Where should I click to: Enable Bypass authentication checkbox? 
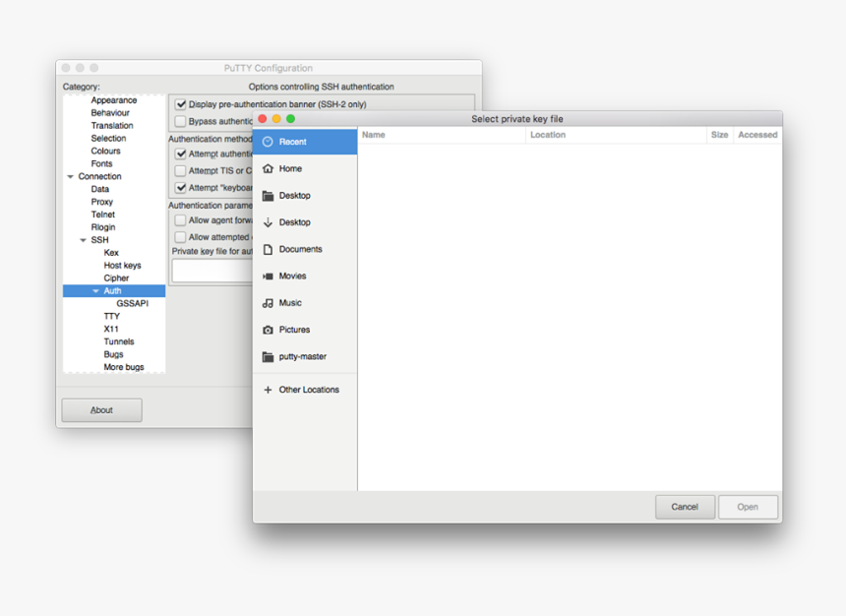pyautogui.click(x=179, y=120)
